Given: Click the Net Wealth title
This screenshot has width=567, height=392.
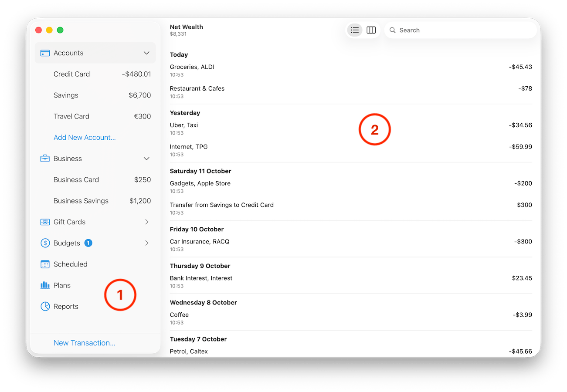Looking at the screenshot, I should tap(187, 27).
